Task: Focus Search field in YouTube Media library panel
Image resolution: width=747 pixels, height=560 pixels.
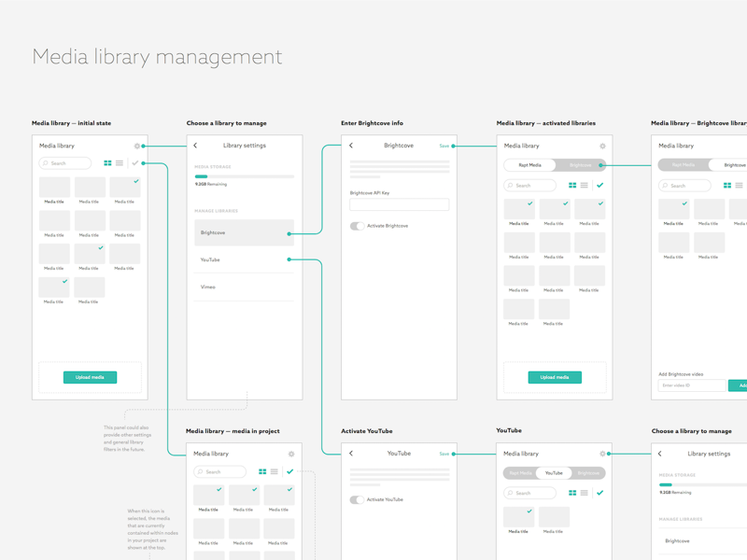Action: click(x=529, y=493)
